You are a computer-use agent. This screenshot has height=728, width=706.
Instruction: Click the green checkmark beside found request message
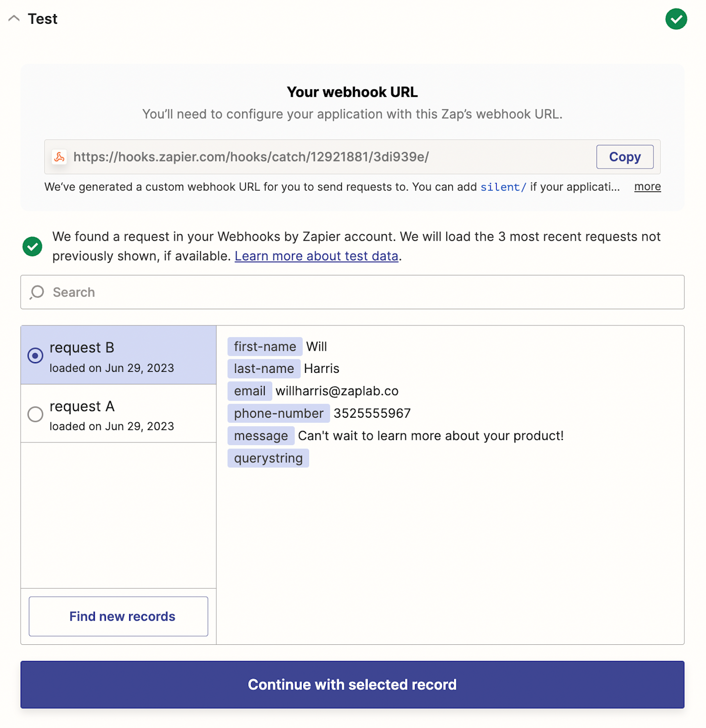click(x=32, y=247)
